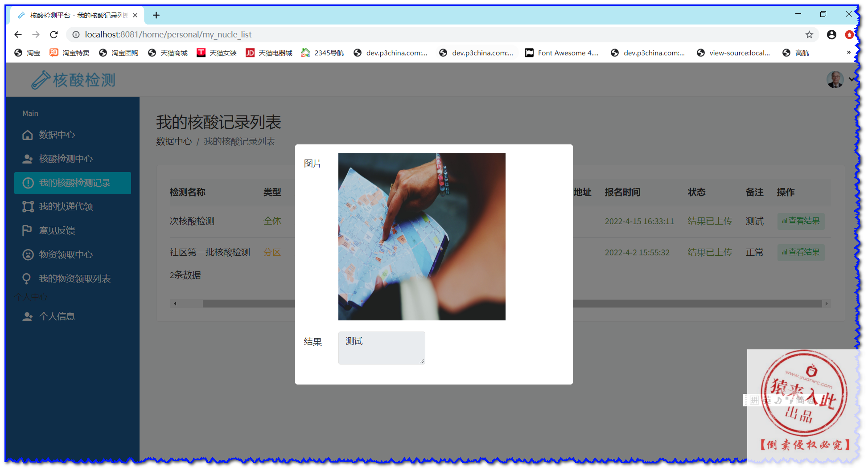Select 我的核酸检测记录 sidebar item
Image resolution: width=868 pixels, height=471 pixels.
click(x=73, y=183)
